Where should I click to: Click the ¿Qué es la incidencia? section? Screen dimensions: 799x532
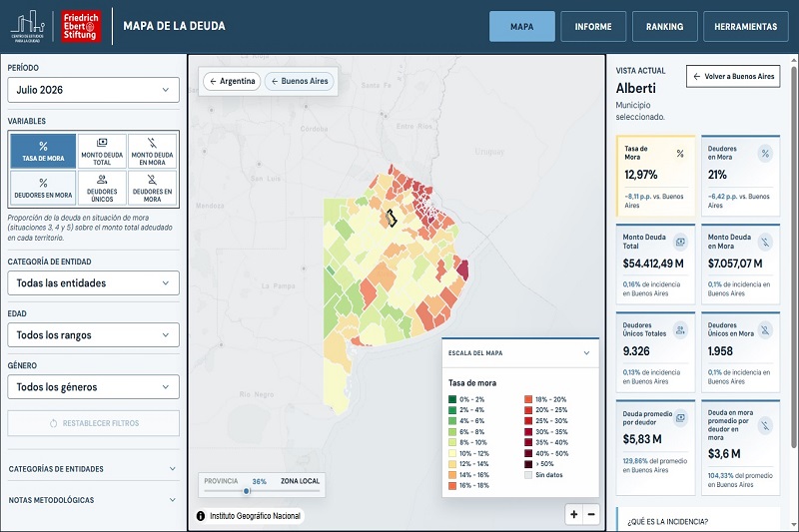698,519
